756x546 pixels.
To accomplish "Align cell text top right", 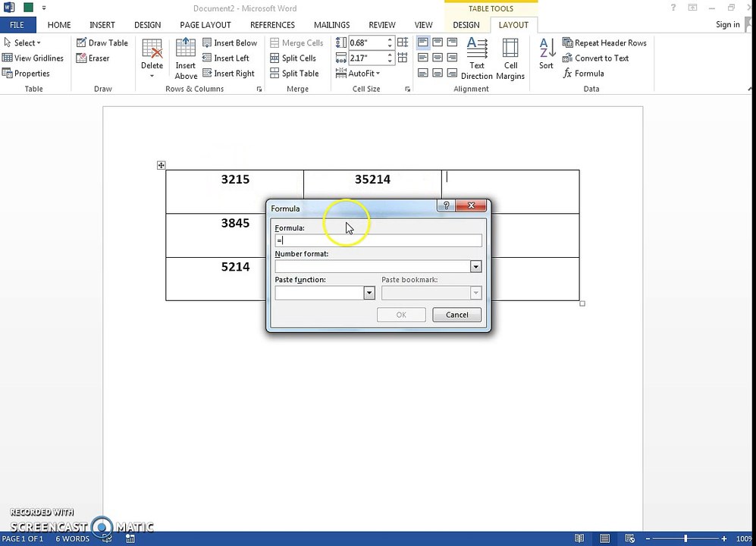I will 452,42.
